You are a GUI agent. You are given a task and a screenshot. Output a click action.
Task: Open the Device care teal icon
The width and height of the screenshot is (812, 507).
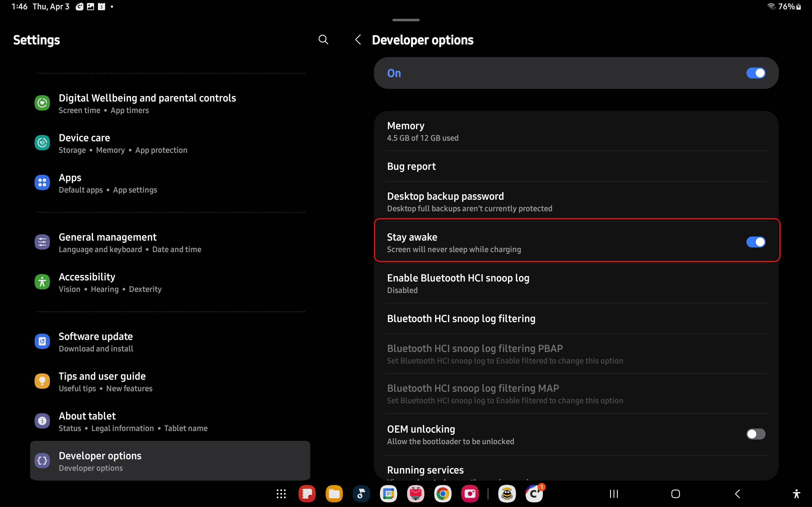42,143
